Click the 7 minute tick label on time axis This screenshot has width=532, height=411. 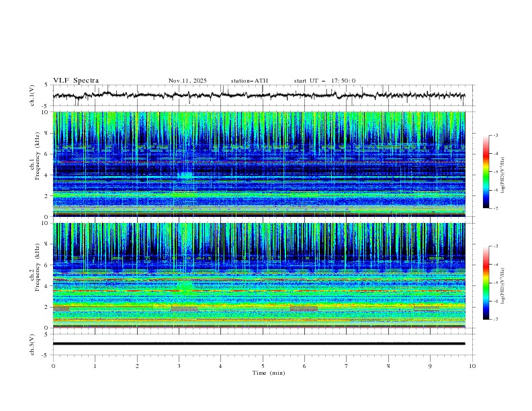click(x=347, y=366)
